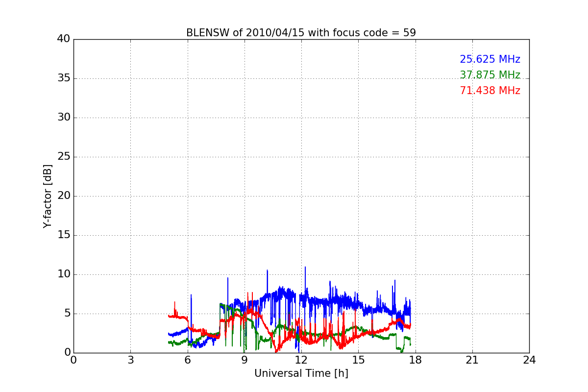The image size is (588, 392).
Task: Click y-axis tick label "25"
Action: pyautogui.click(x=64, y=157)
